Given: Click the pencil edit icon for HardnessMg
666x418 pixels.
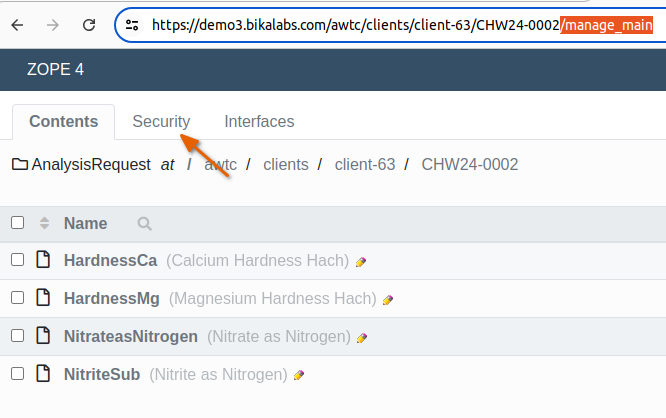Looking at the screenshot, I should 388,299.
